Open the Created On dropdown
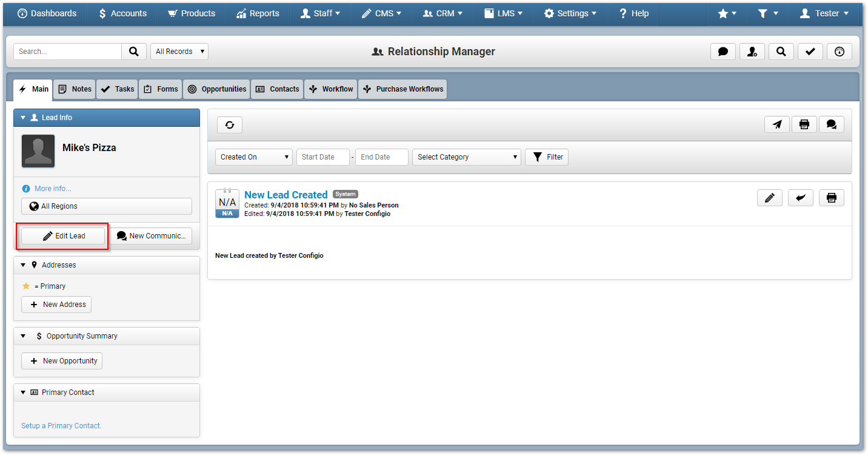Viewport: 868px width, 455px height. [254, 157]
